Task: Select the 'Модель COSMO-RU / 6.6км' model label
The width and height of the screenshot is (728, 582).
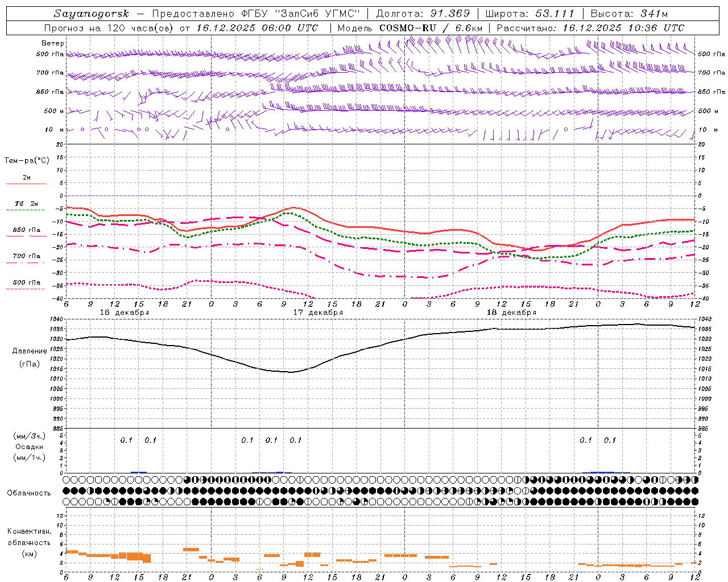Action: click(x=410, y=28)
